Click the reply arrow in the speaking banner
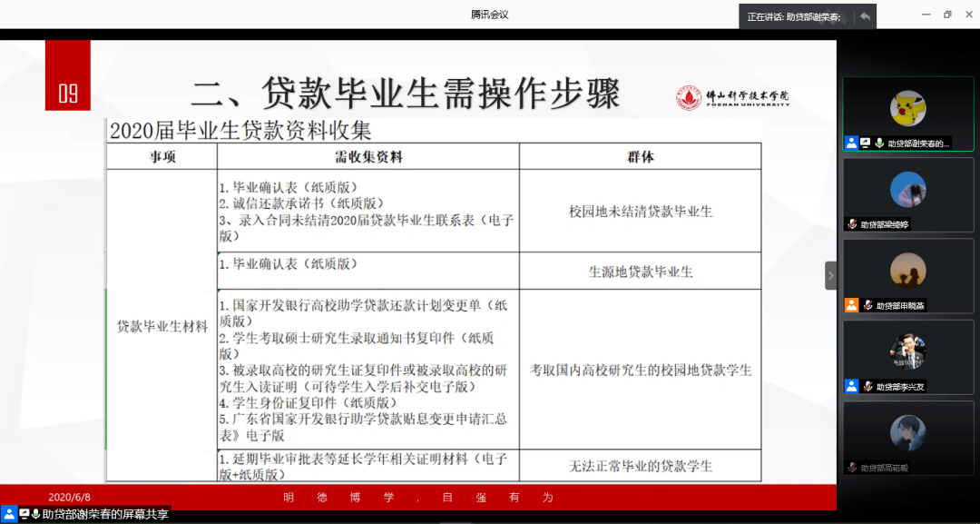 (x=865, y=17)
